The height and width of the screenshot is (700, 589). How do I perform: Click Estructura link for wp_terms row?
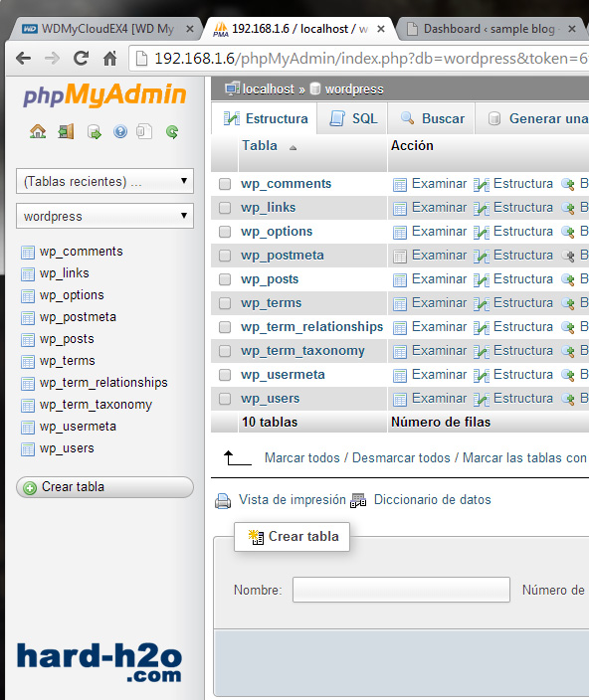pyautogui.click(x=523, y=302)
